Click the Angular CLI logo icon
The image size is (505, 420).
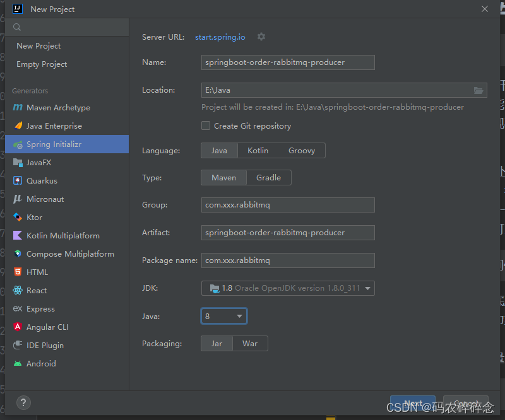pos(18,327)
